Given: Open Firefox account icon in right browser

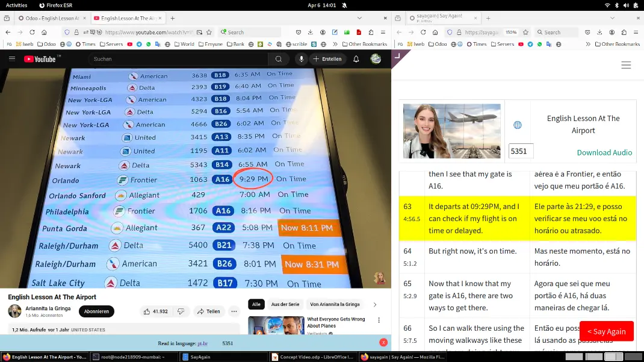Looking at the screenshot, I should point(611,32).
